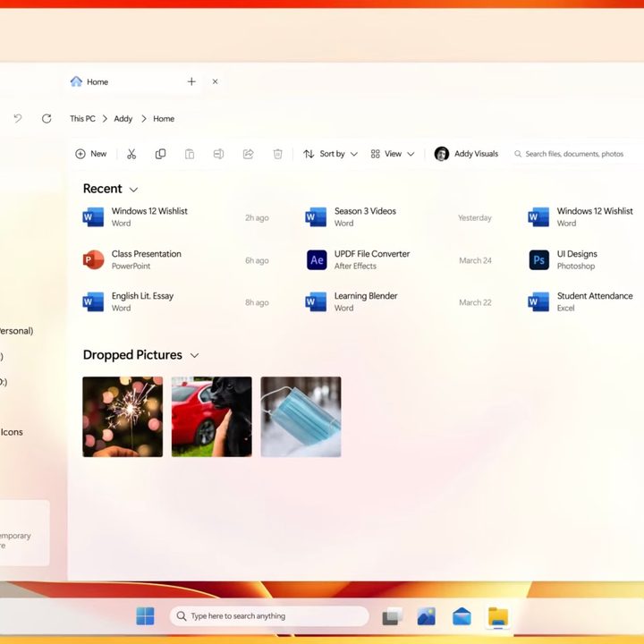Open Student Attendance file icon
This screenshot has height=644, width=644.
coord(538,302)
